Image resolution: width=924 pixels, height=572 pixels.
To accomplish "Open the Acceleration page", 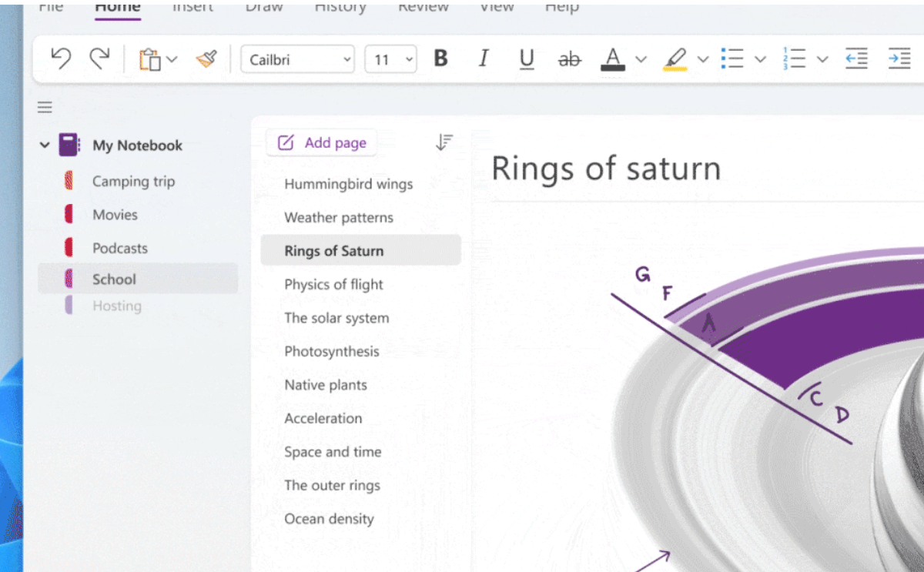I will pos(323,418).
